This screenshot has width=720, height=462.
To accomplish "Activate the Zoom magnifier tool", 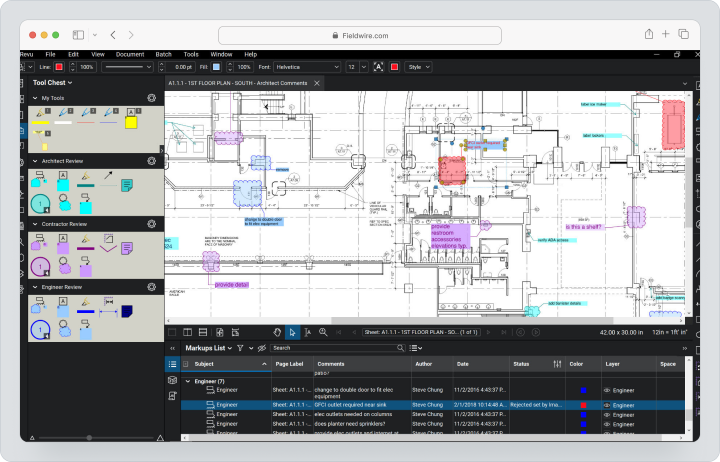I will [x=323, y=332].
